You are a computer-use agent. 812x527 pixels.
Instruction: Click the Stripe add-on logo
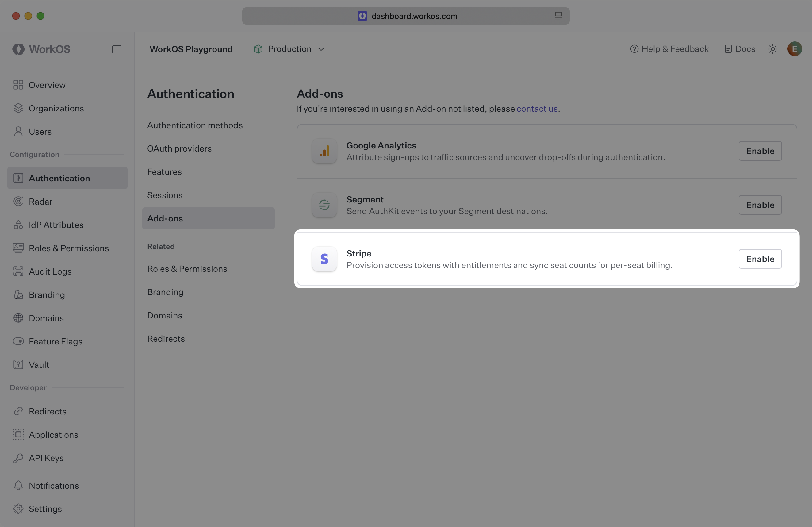(x=324, y=259)
